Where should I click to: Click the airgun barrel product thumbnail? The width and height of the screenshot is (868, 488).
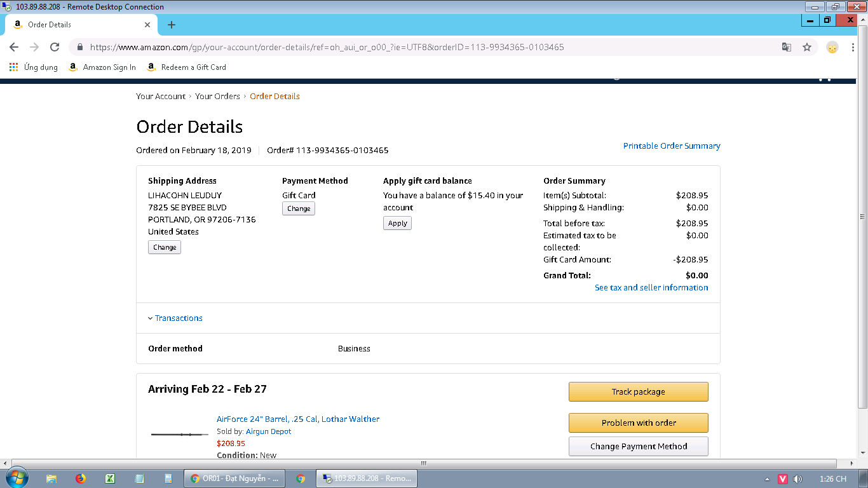pyautogui.click(x=180, y=435)
